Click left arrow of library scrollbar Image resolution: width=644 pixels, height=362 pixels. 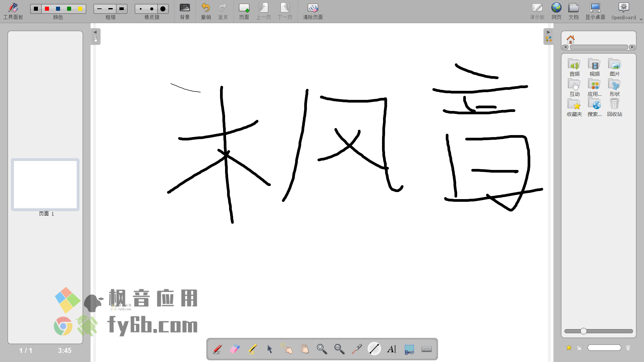pos(566,47)
